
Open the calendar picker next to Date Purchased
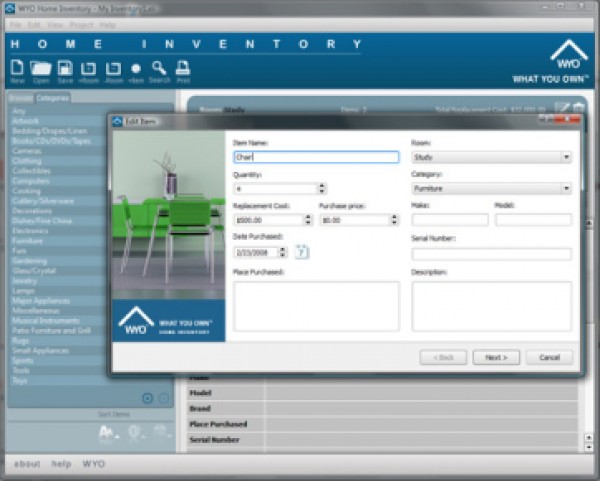[x=302, y=252]
